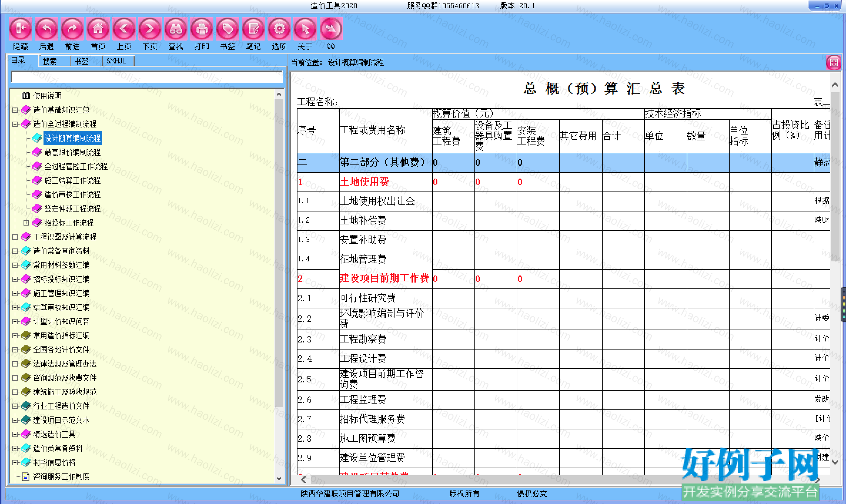Open the 选项 options gear icon
Viewport: 846px width, 504px height.
(279, 28)
